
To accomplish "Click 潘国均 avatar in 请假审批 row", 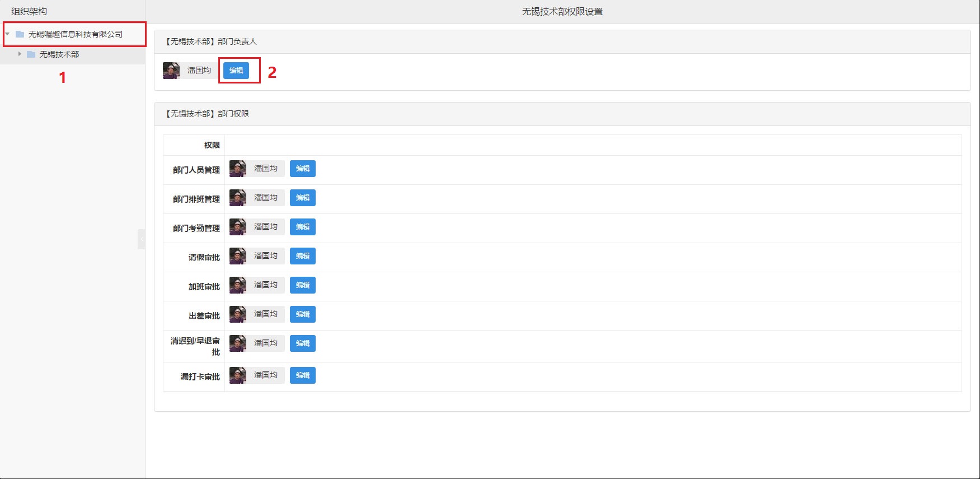I will tap(238, 256).
